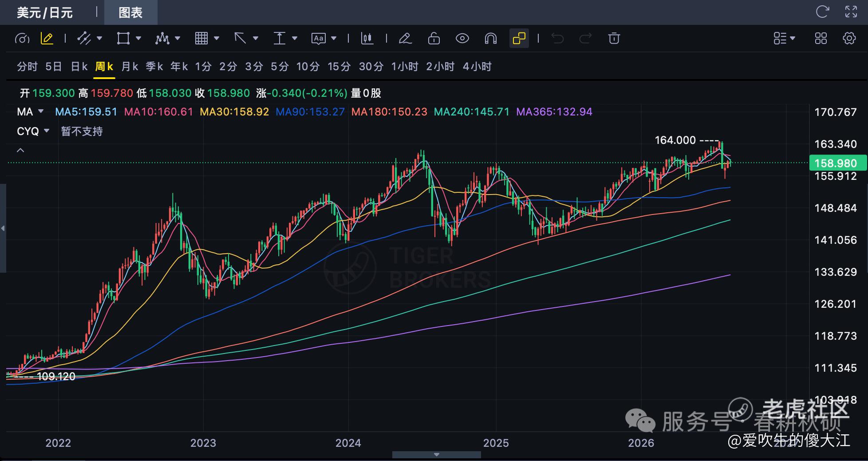Click the MA90:153.27 legend value
Image resolution: width=868 pixels, height=461 pixels.
310,112
